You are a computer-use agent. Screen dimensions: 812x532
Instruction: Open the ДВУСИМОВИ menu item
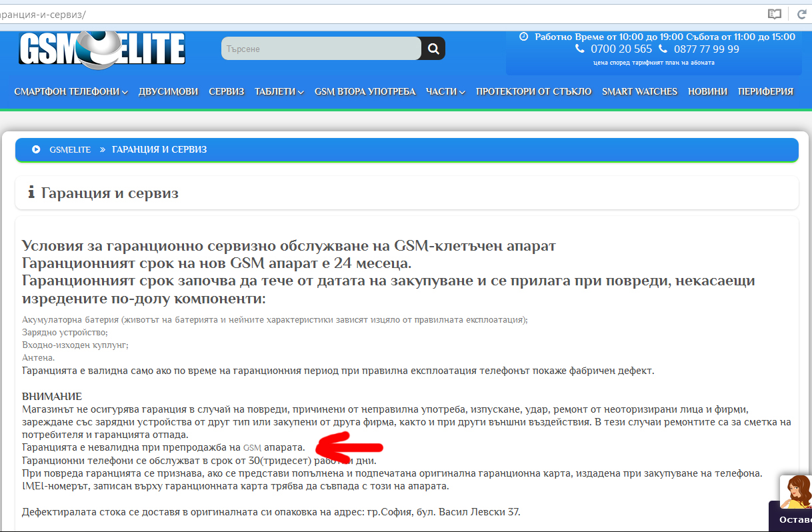point(168,92)
